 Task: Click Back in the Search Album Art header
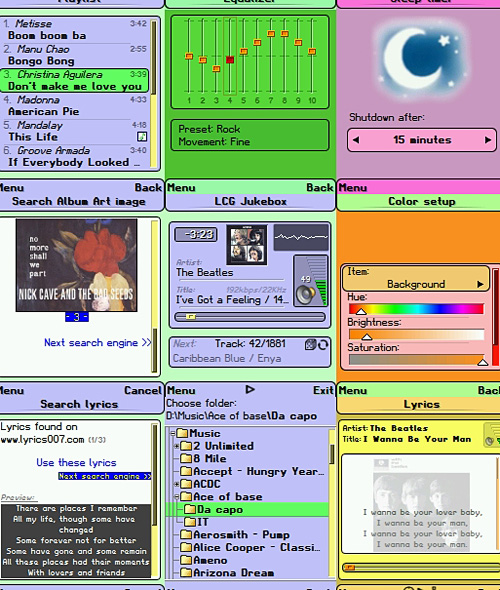click(x=148, y=187)
